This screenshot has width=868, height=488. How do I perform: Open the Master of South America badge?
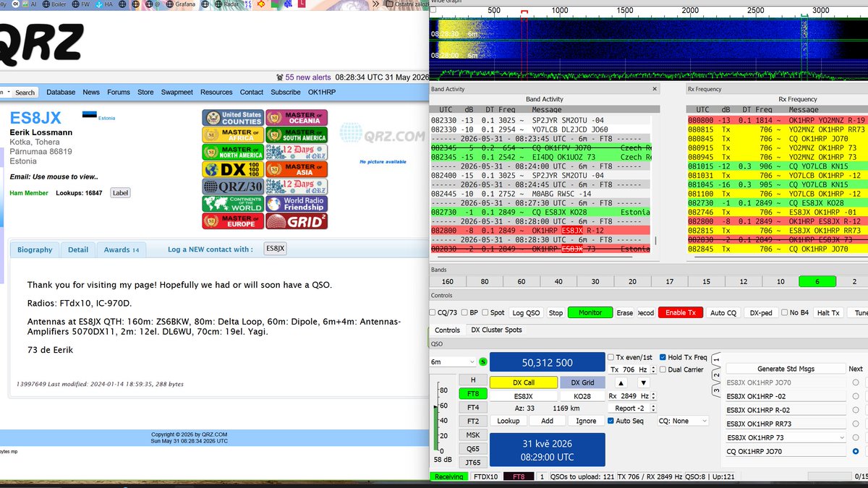pos(297,135)
